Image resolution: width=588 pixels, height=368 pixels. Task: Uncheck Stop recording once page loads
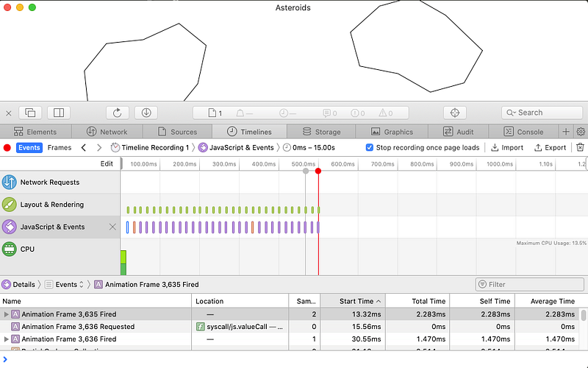(x=370, y=148)
